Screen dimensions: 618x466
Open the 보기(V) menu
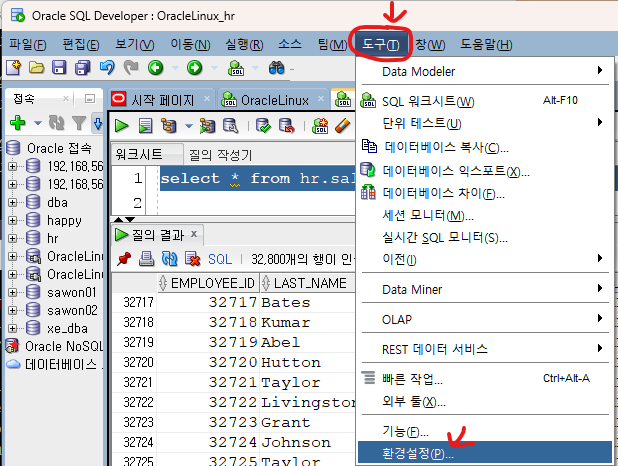(x=134, y=45)
